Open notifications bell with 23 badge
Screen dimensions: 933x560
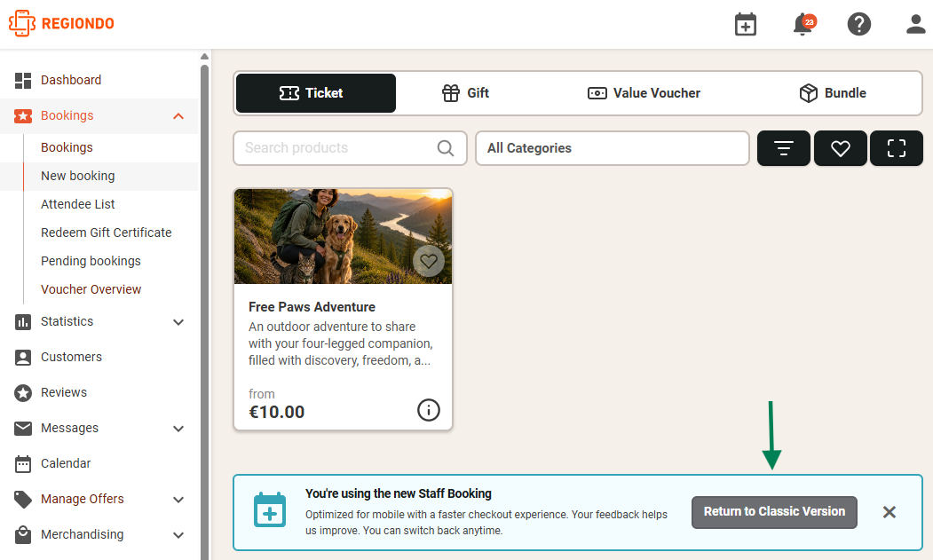click(x=804, y=24)
